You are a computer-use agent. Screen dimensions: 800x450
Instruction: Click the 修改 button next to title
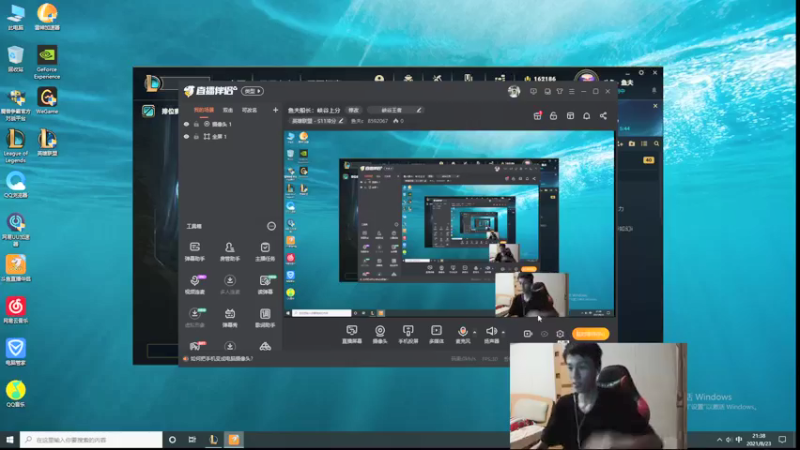pyautogui.click(x=354, y=110)
